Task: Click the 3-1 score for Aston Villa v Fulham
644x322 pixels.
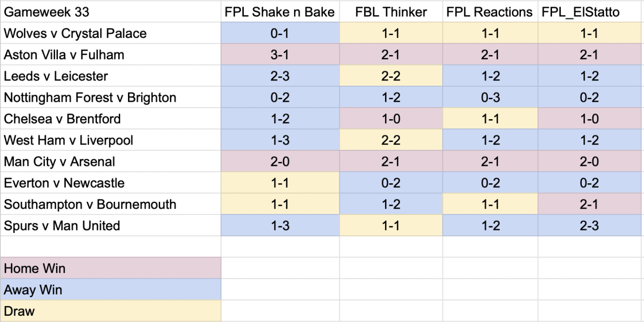Action: tap(280, 55)
